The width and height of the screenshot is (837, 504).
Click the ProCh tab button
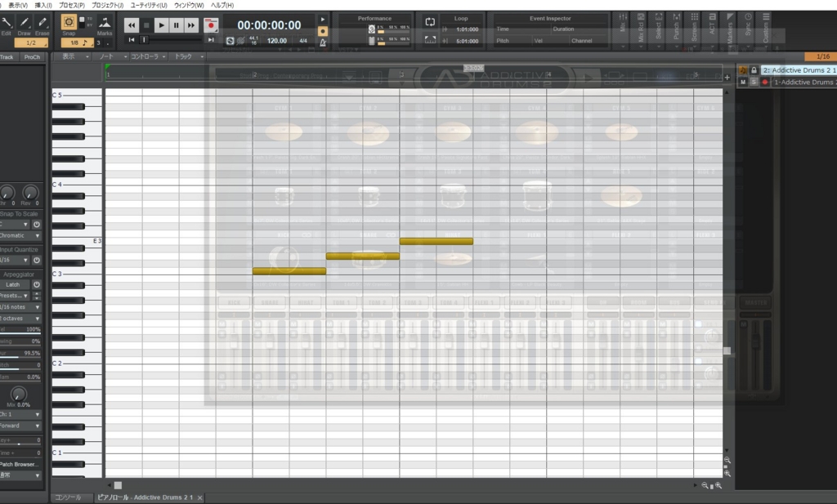[32, 57]
